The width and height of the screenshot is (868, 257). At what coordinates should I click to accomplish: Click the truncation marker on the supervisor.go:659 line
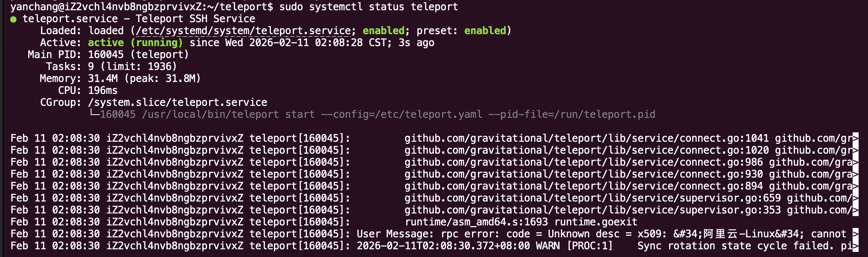855,198
